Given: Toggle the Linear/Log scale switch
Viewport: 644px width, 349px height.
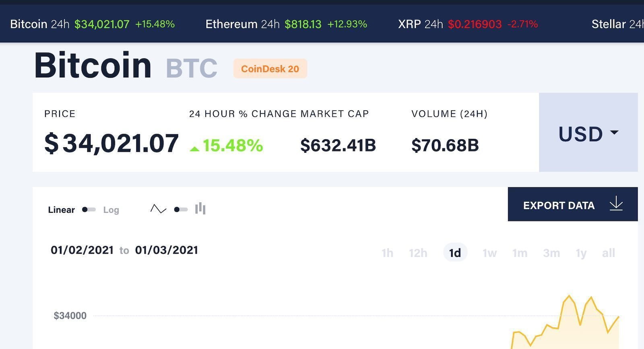Looking at the screenshot, I should (89, 209).
